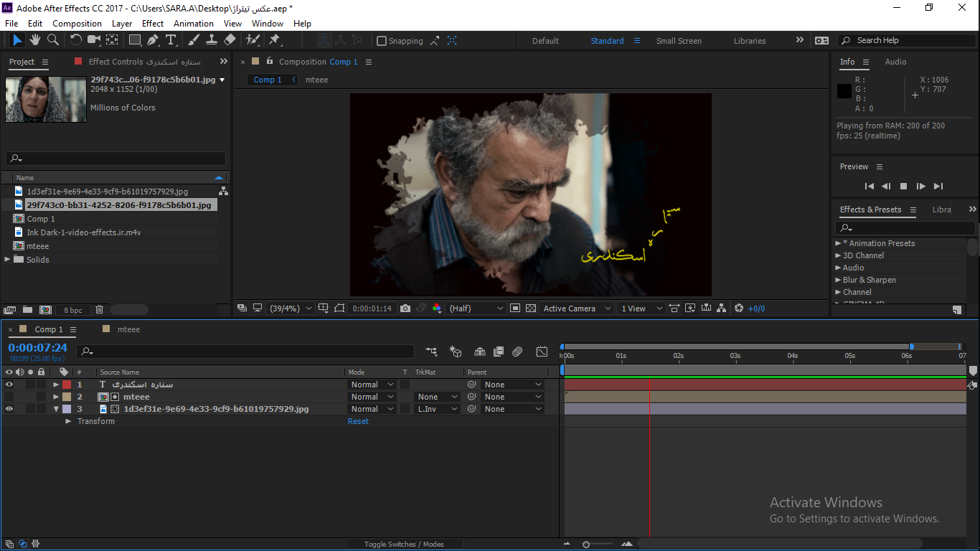
Task: Select the Eraser tool
Action: pyautogui.click(x=230, y=40)
